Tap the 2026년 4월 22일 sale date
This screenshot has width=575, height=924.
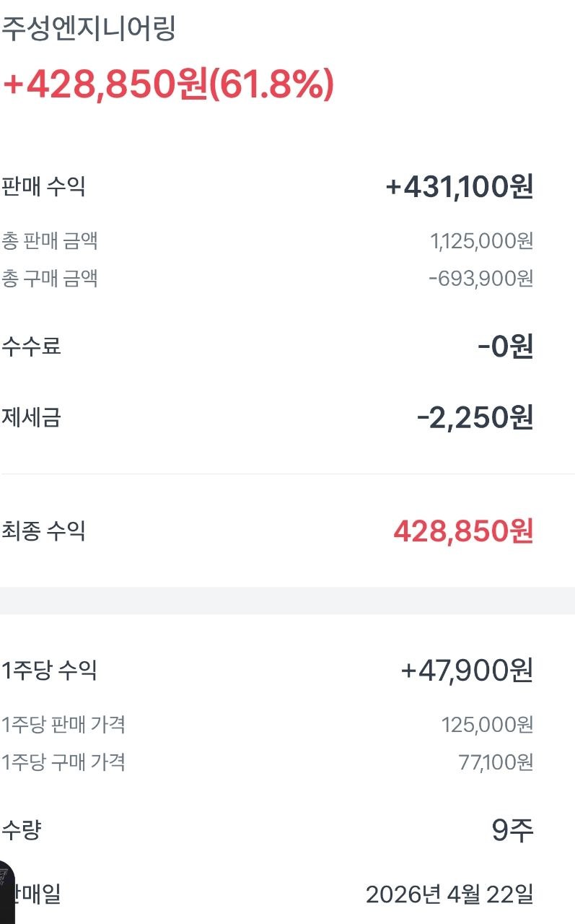449,895
